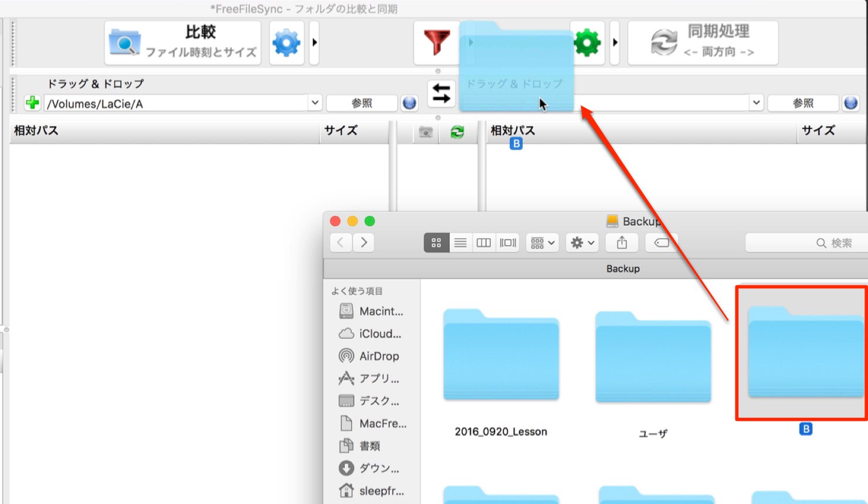The image size is (868, 504).
Task: Swap sides with the arrows button
Action: 441,94
